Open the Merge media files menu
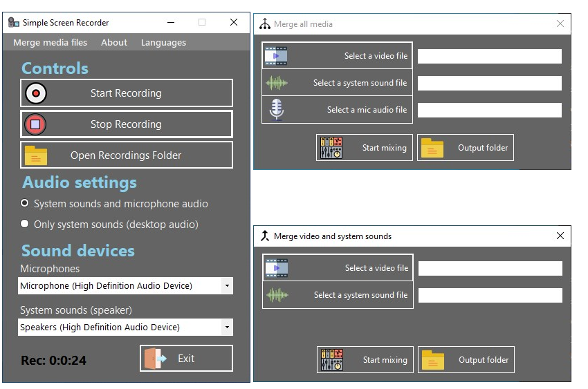 [x=50, y=42]
